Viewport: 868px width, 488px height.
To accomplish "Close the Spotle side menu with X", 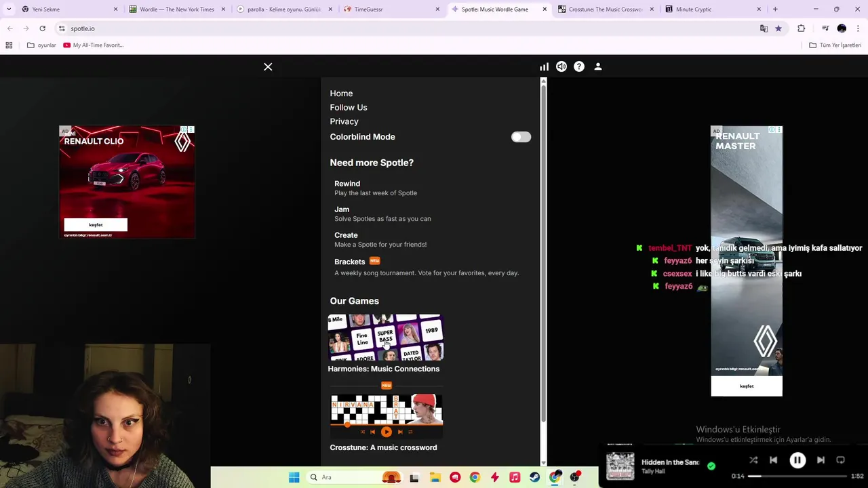I will (x=268, y=66).
